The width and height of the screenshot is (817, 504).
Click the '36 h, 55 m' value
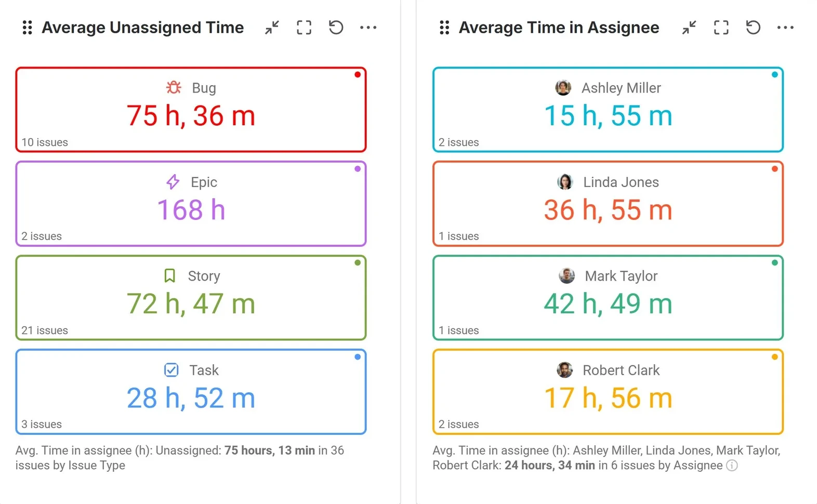click(x=608, y=210)
